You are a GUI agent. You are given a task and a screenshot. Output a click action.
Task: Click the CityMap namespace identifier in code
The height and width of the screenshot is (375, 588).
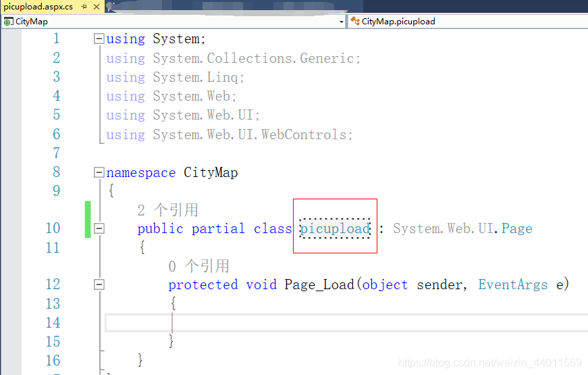point(211,172)
